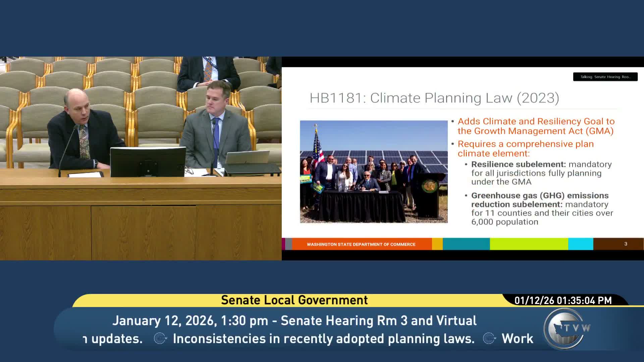Click the small ticker logo before 'Work'

(489, 339)
